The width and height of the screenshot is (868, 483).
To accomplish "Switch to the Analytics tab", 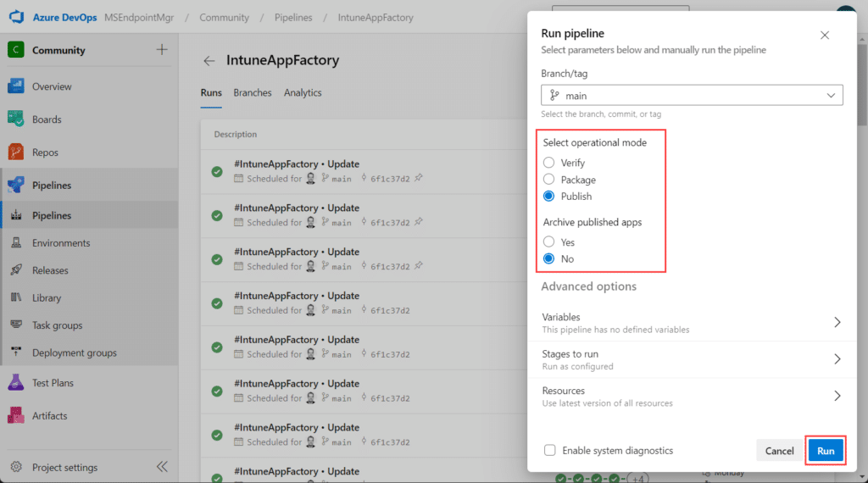I will [x=303, y=93].
